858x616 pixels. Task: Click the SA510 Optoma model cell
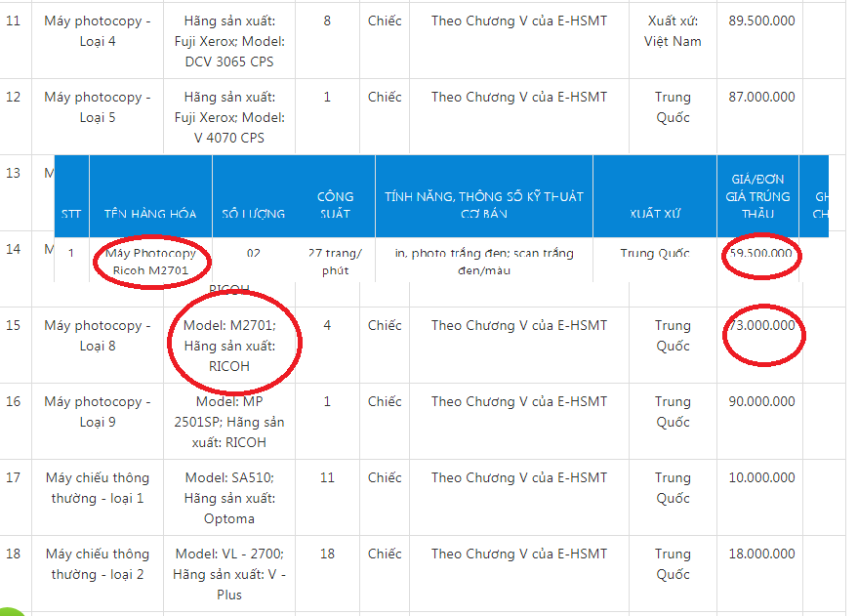[229, 498]
